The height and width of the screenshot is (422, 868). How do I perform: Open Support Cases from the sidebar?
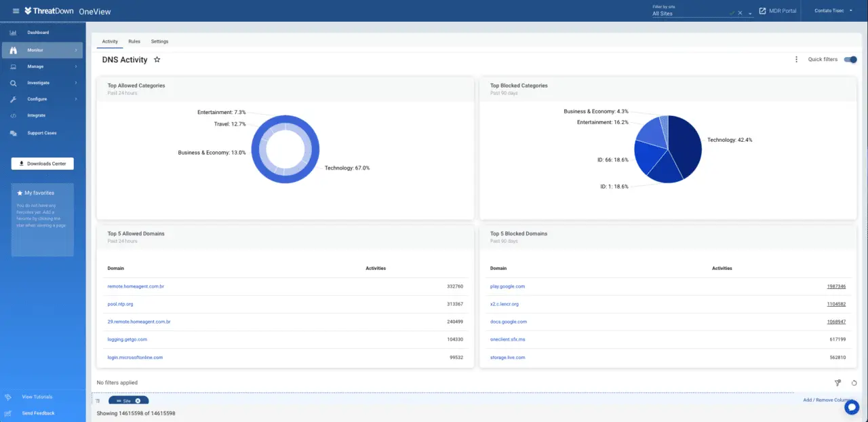click(x=42, y=132)
